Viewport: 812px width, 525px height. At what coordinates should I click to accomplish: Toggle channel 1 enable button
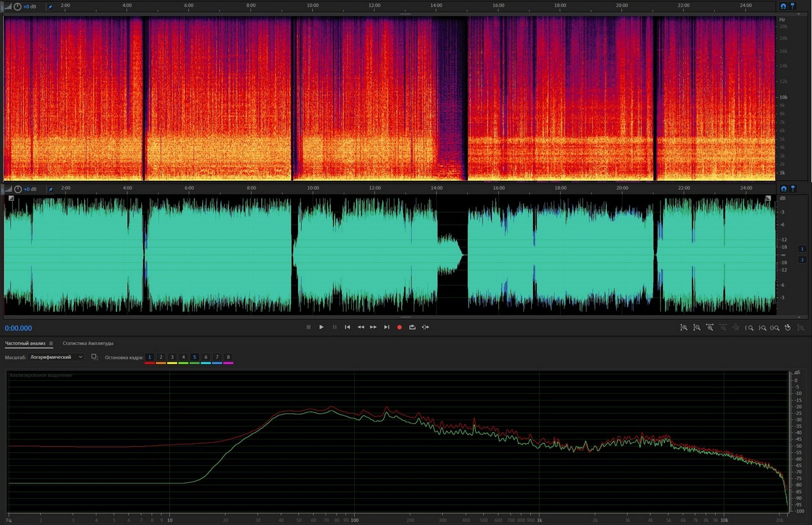[x=802, y=249]
